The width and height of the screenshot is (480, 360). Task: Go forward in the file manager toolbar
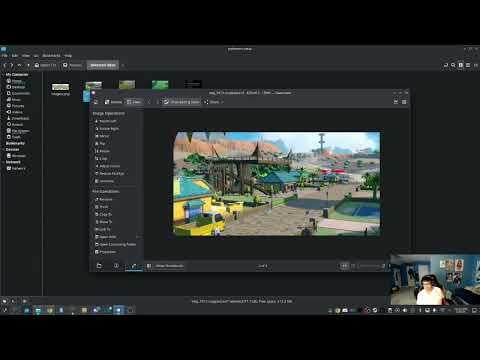click(12, 65)
